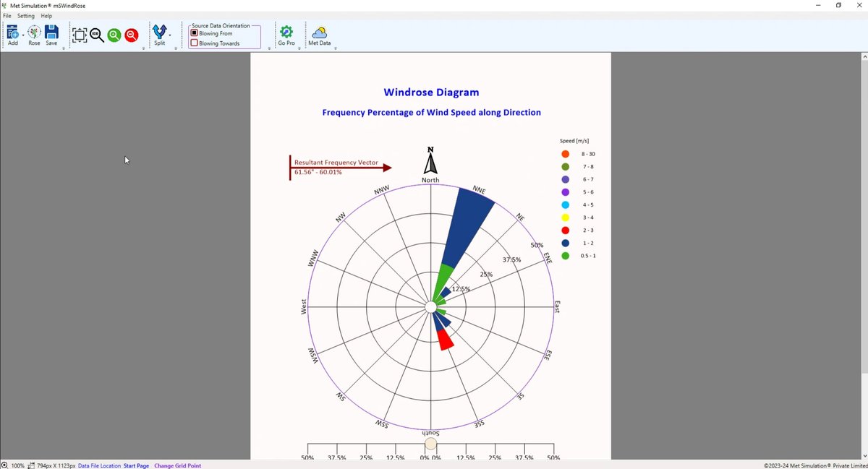Expand the overflow arrow after the zoom tools
Viewport: 868px width, 469px height.
point(142,48)
